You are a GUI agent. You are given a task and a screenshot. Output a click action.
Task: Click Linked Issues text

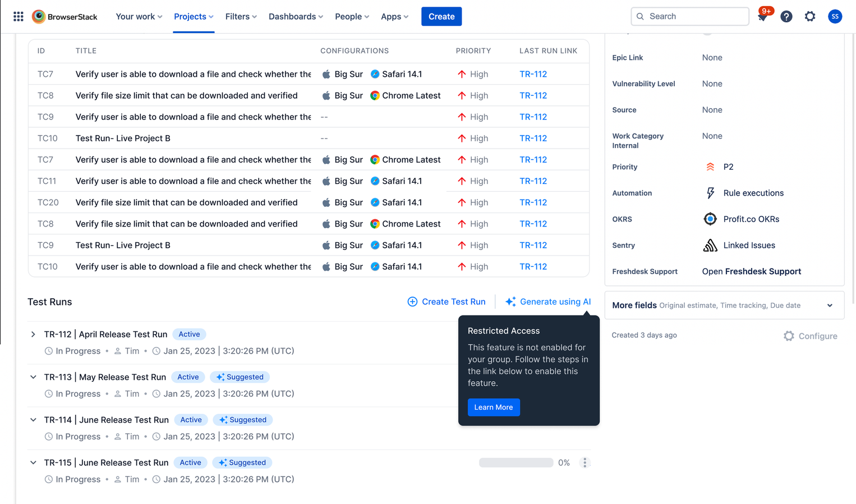point(749,246)
